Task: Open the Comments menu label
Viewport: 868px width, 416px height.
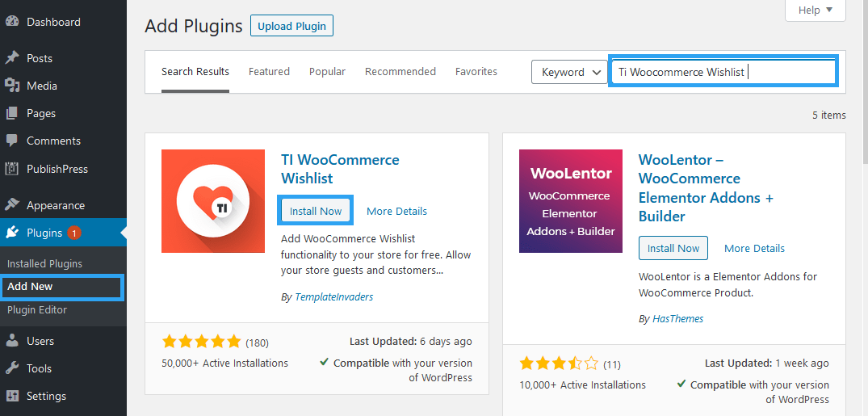Action: [54, 141]
